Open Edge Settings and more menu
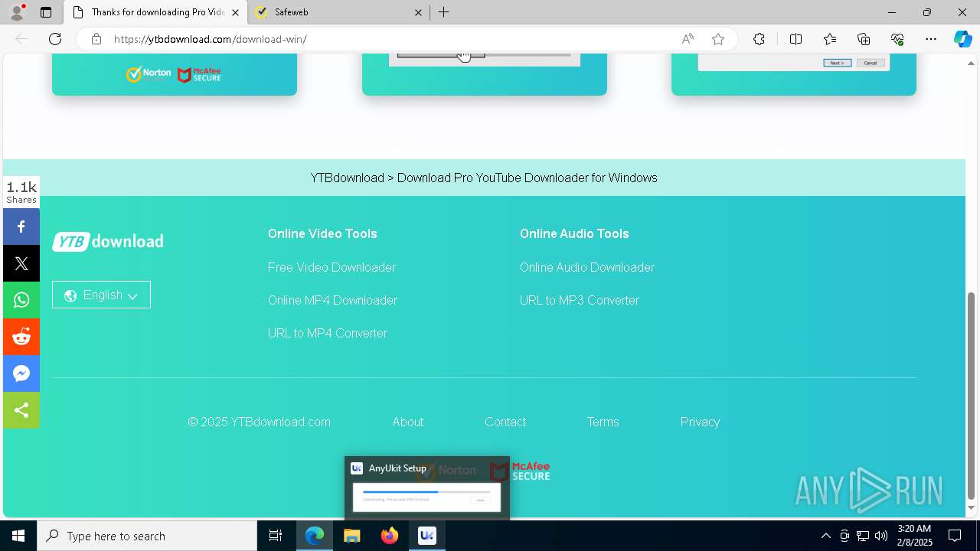The height and width of the screenshot is (551, 980). pyautogui.click(x=931, y=39)
